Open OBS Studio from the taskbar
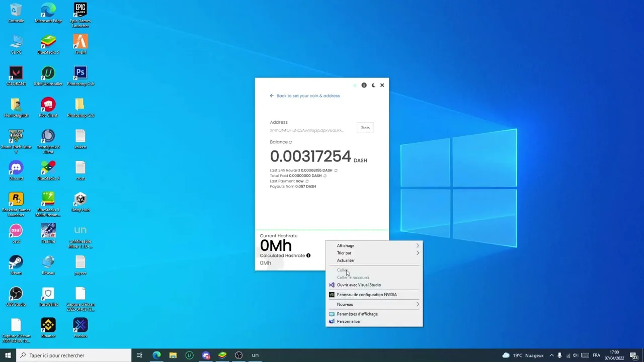The image size is (644, 362). (x=238, y=355)
